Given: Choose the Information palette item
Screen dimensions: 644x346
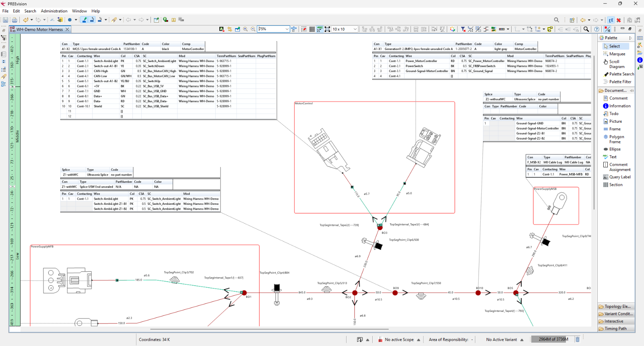Looking at the screenshot, I should [x=617, y=106].
